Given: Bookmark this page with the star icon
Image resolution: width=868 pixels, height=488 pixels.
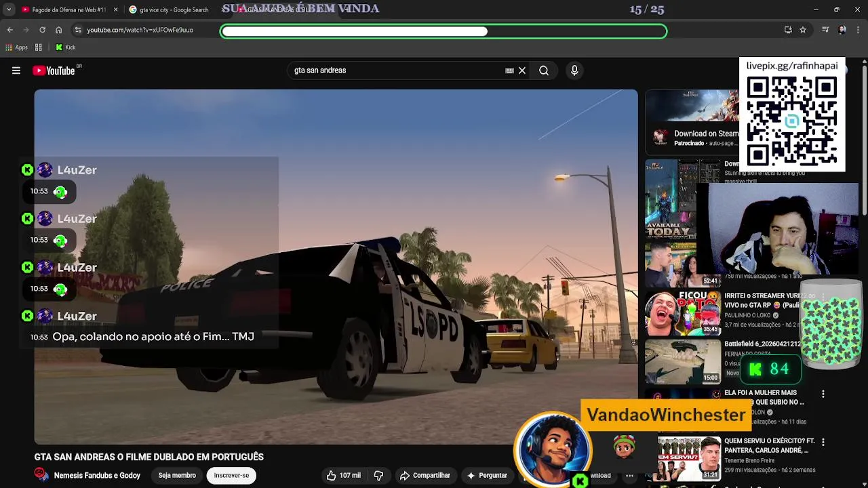Looking at the screenshot, I should tap(803, 30).
